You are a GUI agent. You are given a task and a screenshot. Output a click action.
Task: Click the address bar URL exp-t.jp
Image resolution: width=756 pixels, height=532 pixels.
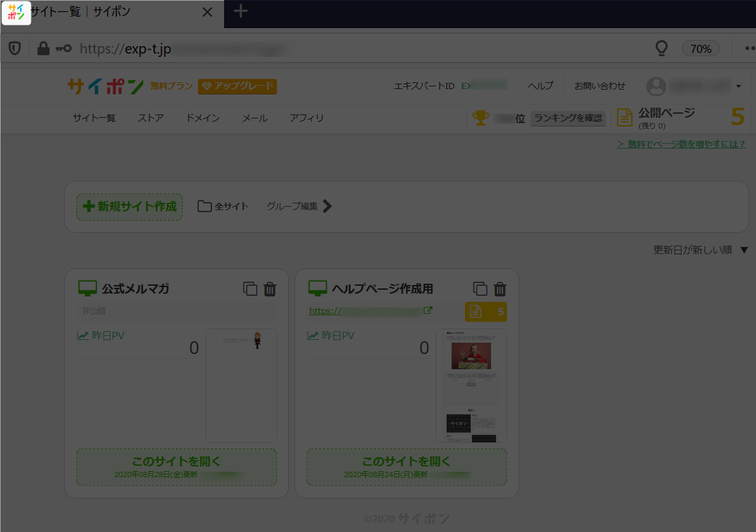click(125, 49)
